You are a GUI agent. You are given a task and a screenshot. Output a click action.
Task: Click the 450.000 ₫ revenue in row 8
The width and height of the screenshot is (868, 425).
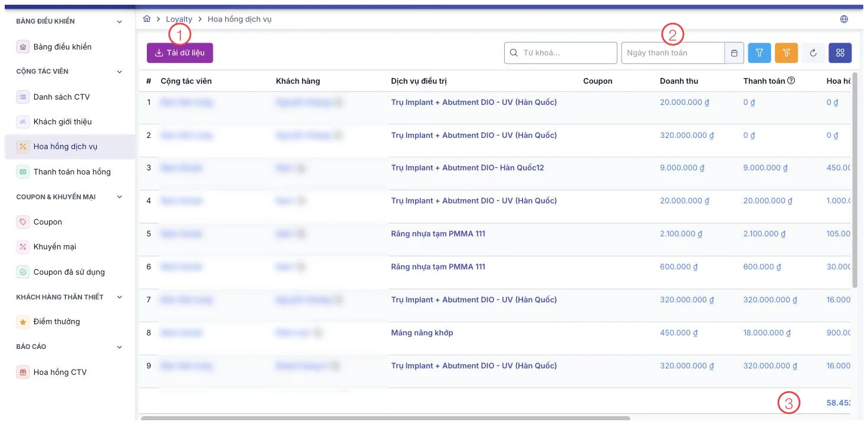click(679, 332)
